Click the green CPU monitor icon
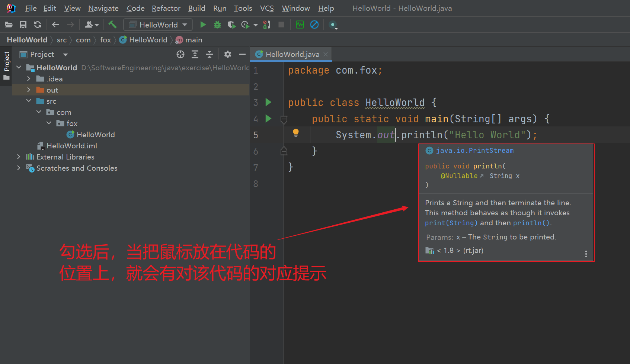The width and height of the screenshot is (630, 364). pos(300,25)
